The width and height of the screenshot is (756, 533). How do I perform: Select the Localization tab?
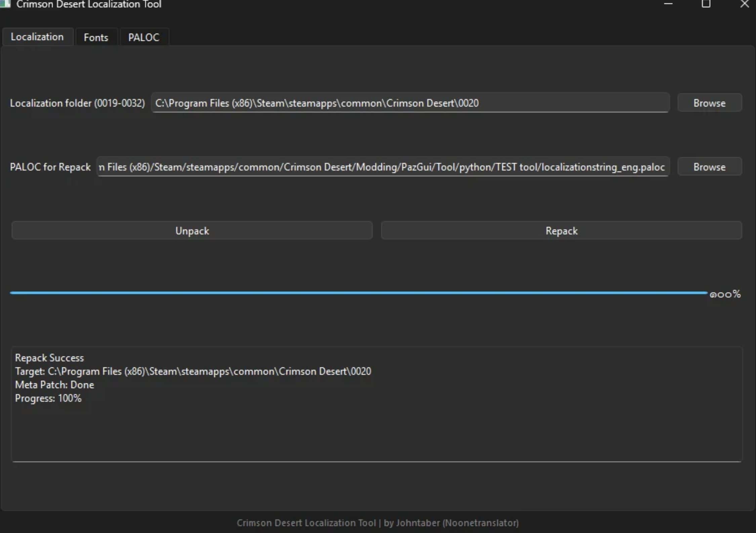[x=37, y=36]
